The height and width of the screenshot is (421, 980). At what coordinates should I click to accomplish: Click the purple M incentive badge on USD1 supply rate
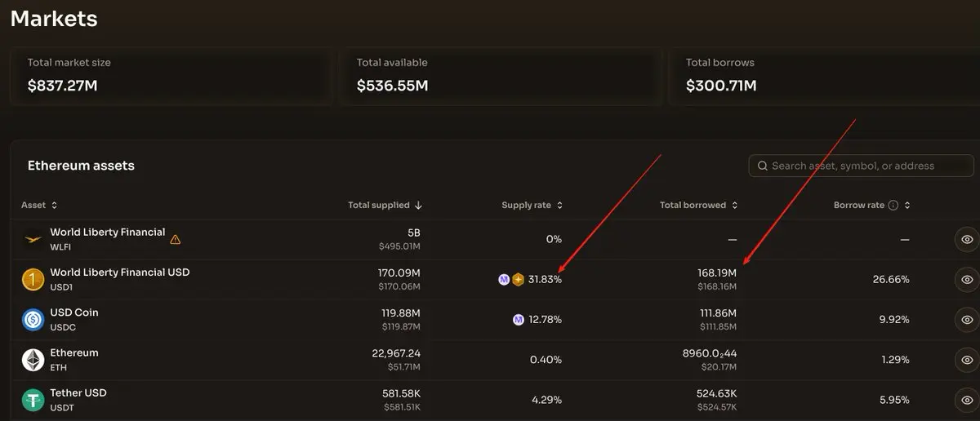pos(504,280)
